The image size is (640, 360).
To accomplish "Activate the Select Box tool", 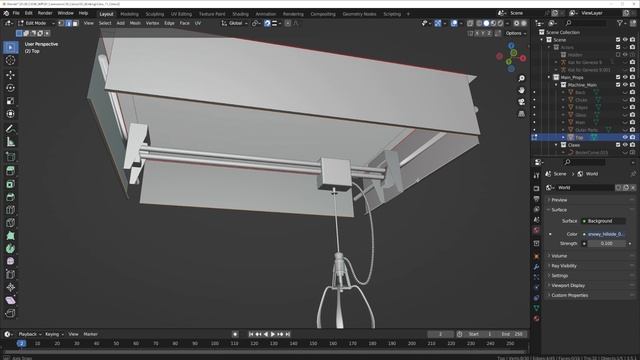I will [11, 47].
